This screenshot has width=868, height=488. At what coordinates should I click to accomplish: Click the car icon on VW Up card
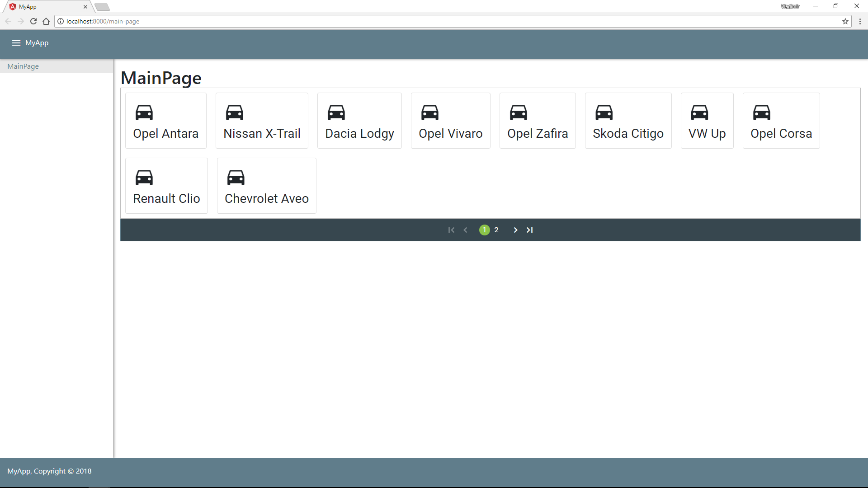[699, 113]
